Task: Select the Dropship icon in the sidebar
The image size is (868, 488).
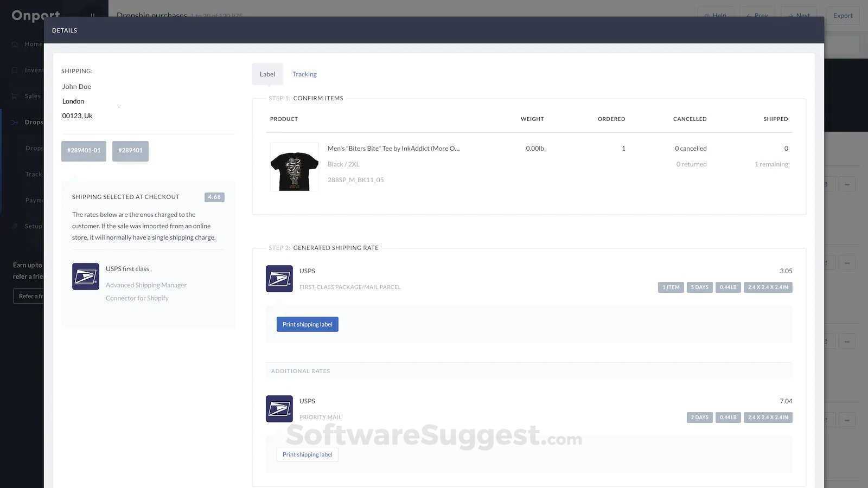Action: pos(15,122)
